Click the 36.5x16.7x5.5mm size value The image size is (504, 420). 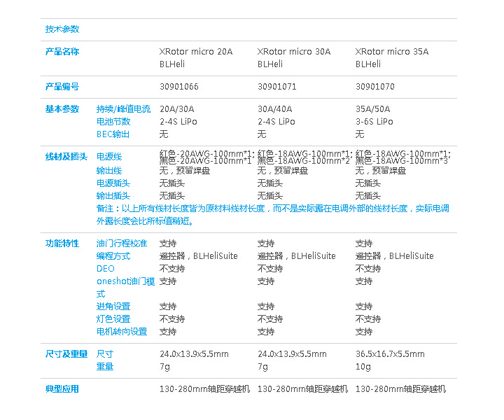(389, 354)
